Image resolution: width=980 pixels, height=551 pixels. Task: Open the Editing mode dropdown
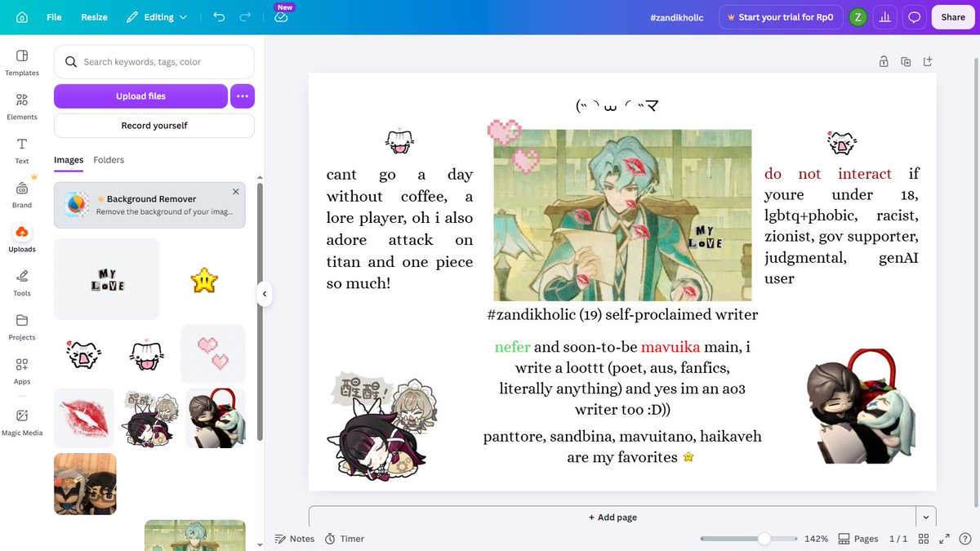[157, 17]
